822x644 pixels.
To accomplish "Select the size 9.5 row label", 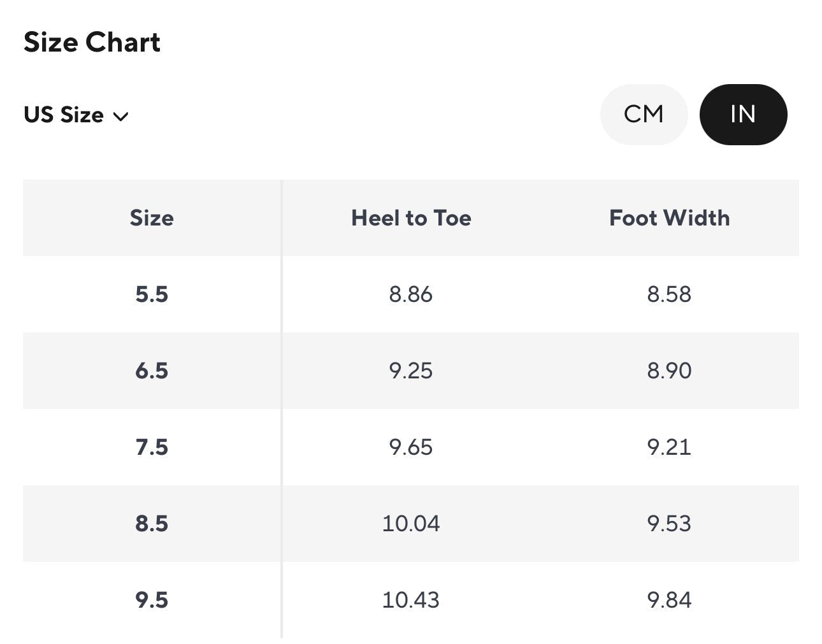I will [152, 600].
